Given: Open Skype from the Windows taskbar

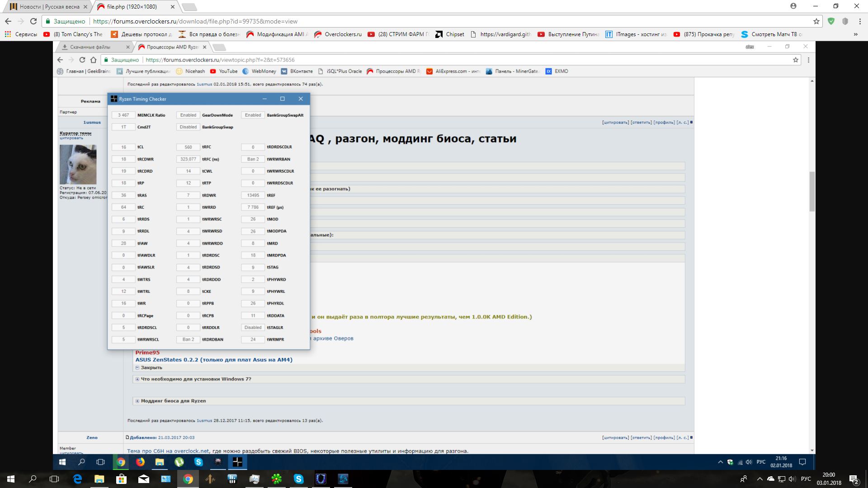Looking at the screenshot, I should (298, 479).
